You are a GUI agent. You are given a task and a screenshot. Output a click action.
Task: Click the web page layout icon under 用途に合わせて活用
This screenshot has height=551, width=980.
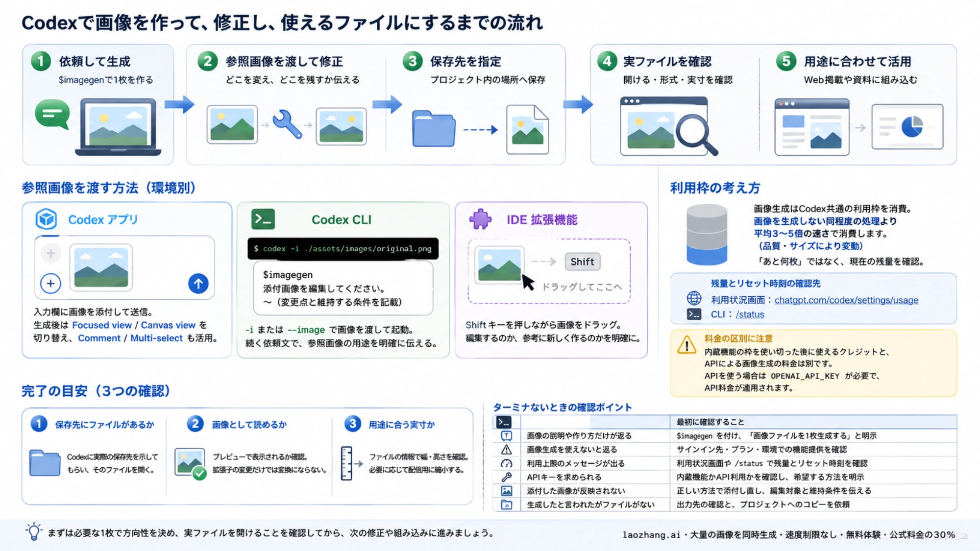(x=812, y=127)
